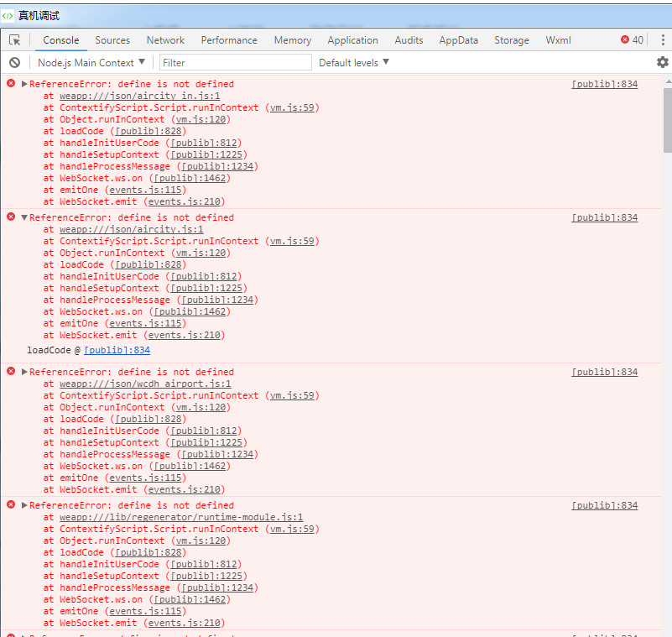Collapse the aircity.js ReferenceError entry
The image size is (672, 637).
24,217
